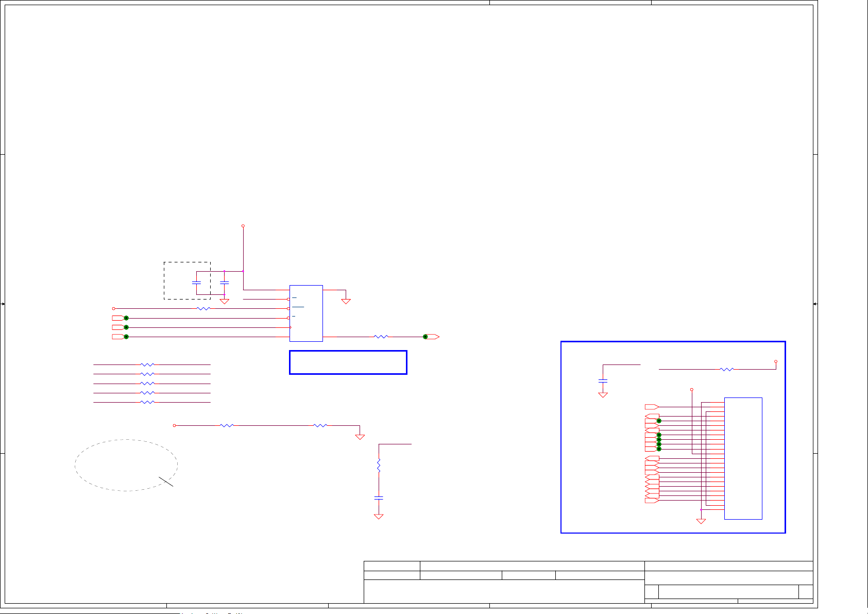The height and width of the screenshot is (614, 868).
Task: Select the power terminal circle above the connector wires
Action: pos(692,390)
